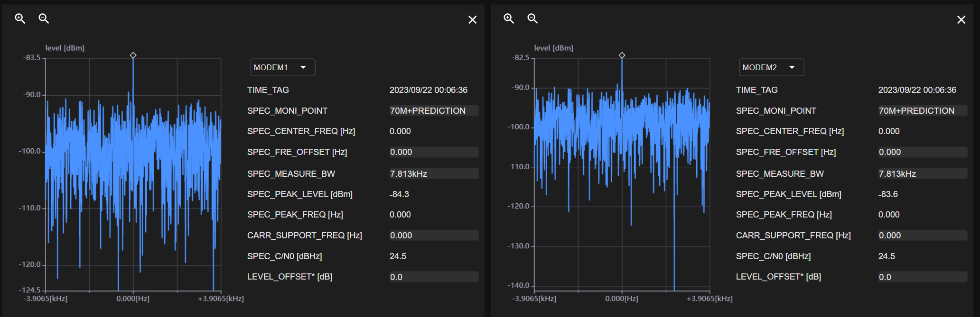
Task: Click SPEC_PEAK_FREQ value in MODEM2 panel
Action: click(x=889, y=215)
